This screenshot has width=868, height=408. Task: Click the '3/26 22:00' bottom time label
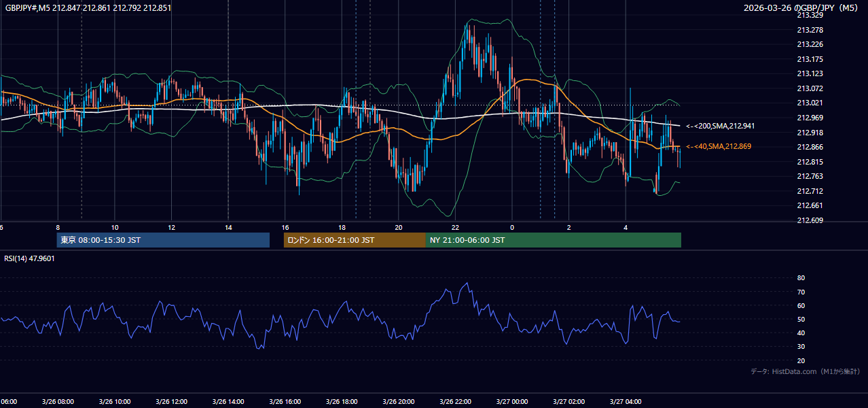[x=455, y=402]
